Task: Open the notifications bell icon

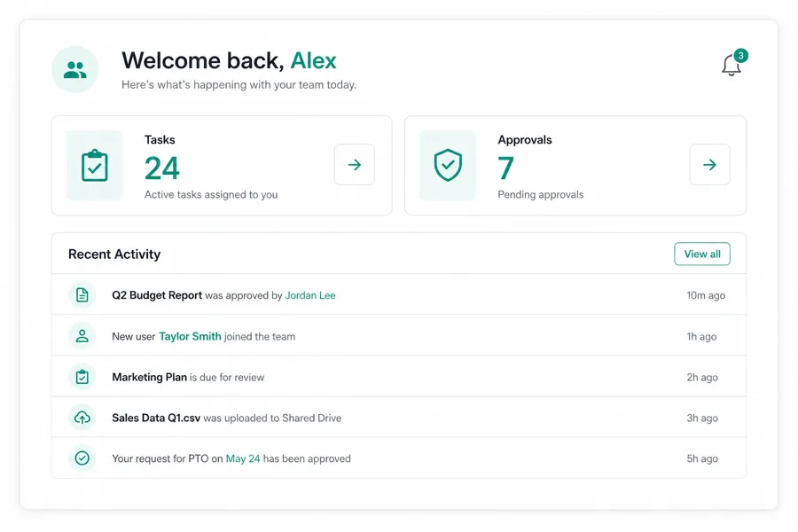Action: (731, 66)
